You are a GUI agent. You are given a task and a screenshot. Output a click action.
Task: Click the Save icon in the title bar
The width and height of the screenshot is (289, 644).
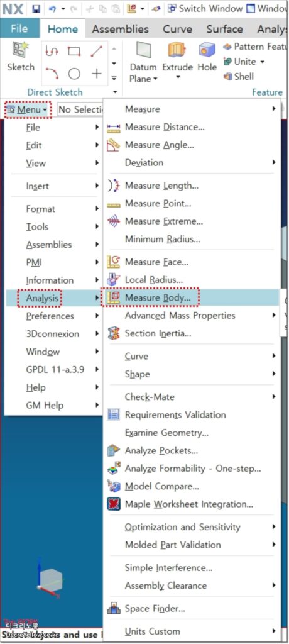(36, 8)
